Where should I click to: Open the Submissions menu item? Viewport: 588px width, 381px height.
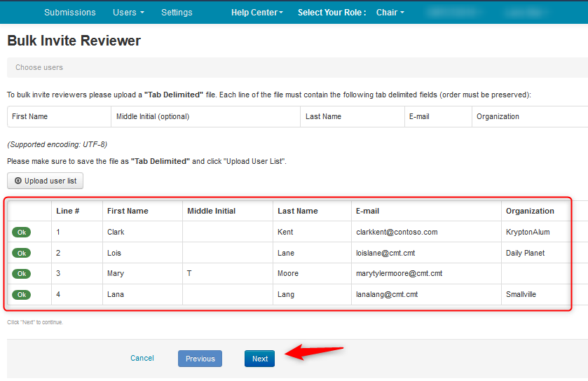point(70,13)
